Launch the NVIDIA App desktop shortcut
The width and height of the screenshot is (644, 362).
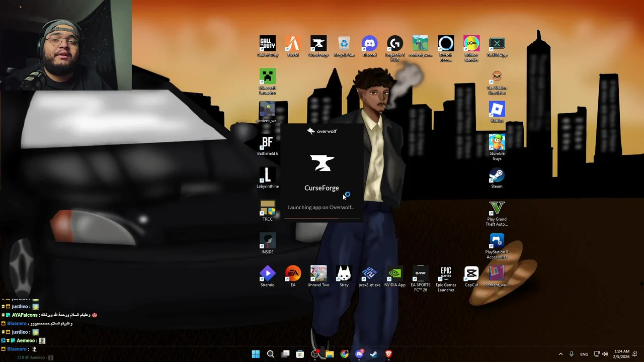tap(395, 277)
